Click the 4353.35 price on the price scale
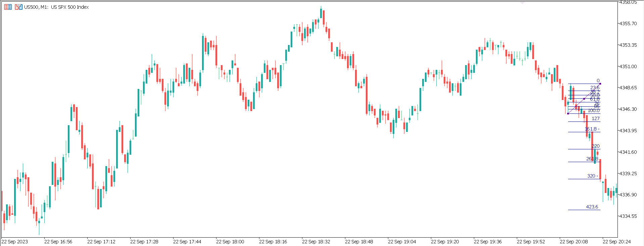Screen dimensions: 644x246 tap(628, 45)
